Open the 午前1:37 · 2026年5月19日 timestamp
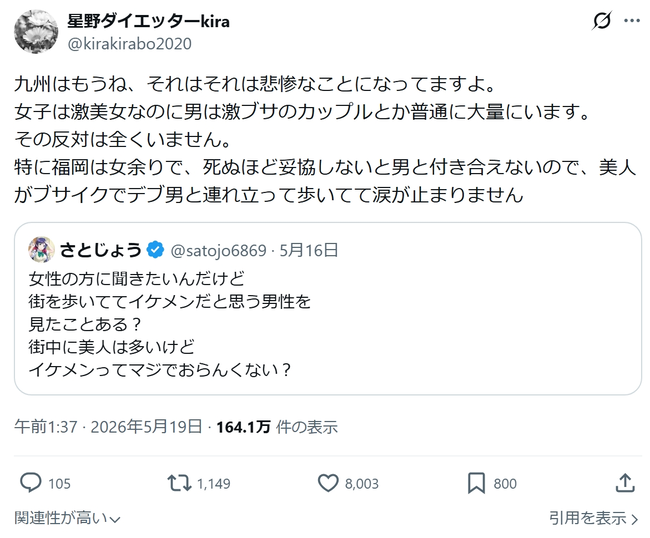Image resolution: width=650 pixels, height=538 pixels. pyautogui.click(x=108, y=427)
